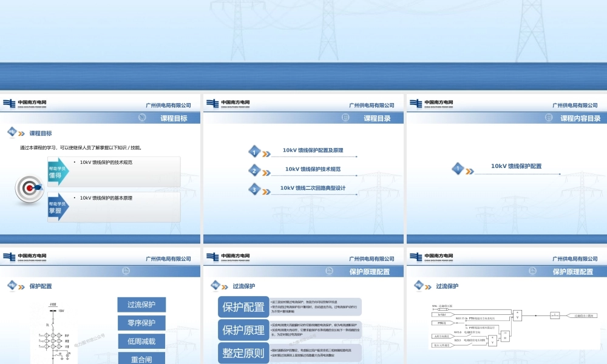Open the 10kV 馈线保护技术规范 entry in 课程目录
This screenshot has height=364, width=607.
pos(313,169)
